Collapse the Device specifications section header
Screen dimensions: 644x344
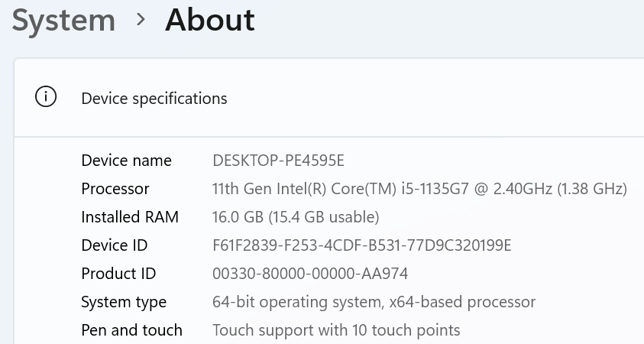tap(329, 97)
